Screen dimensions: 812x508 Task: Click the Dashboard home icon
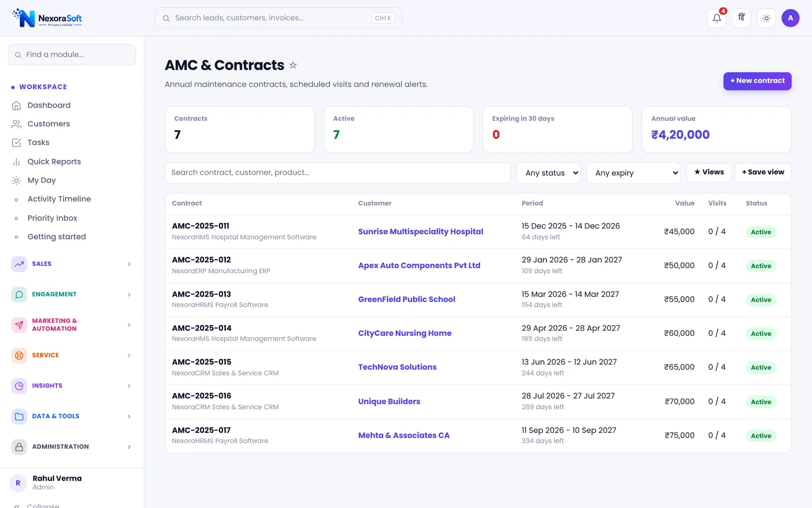(x=17, y=105)
